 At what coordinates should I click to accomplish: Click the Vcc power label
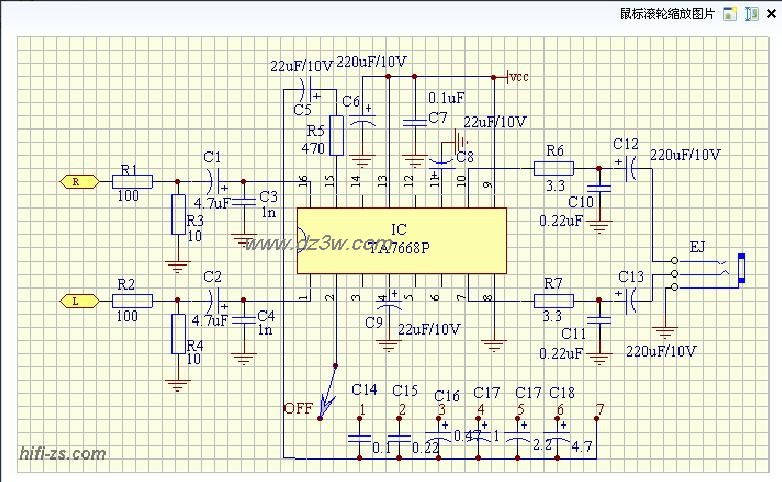(518, 76)
